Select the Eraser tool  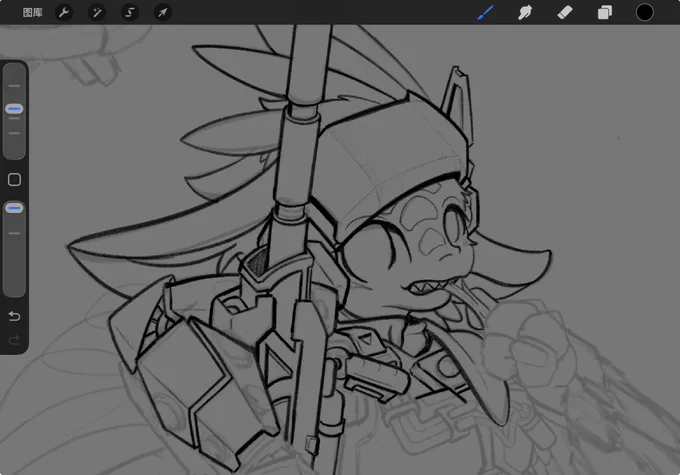pyautogui.click(x=565, y=13)
